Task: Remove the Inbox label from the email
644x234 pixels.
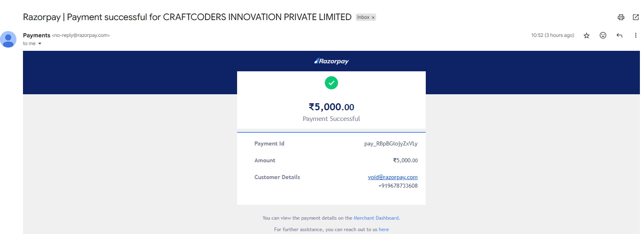Action: coord(373,18)
